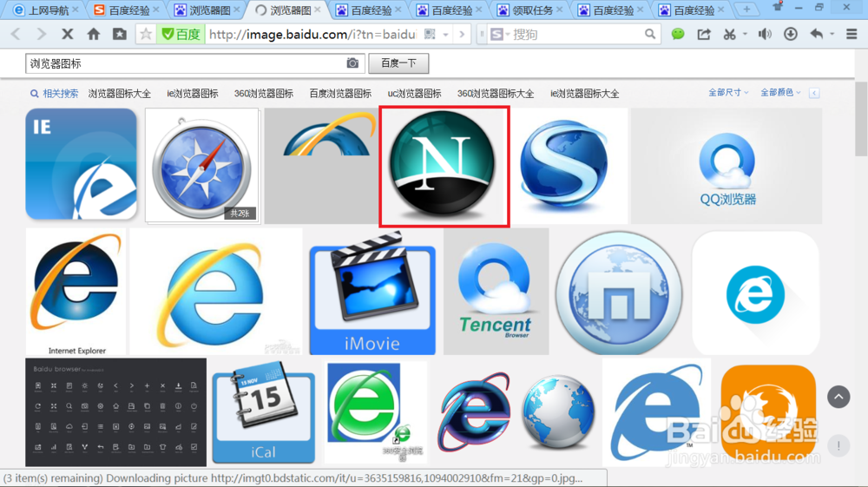The image size is (868, 487).
Task: Open related search 360浏览器图标
Action: (x=264, y=94)
